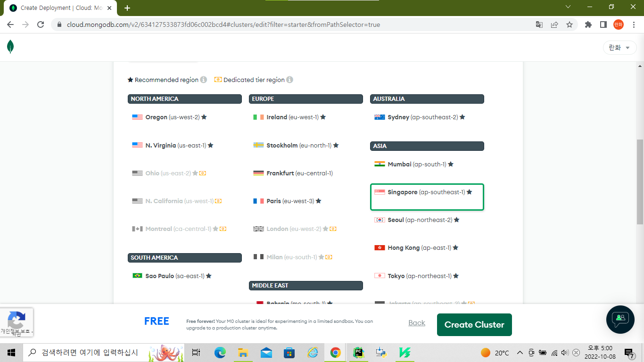This screenshot has width=644, height=362.
Task: Open the Chrome profile avatar
Action: tap(618, 25)
